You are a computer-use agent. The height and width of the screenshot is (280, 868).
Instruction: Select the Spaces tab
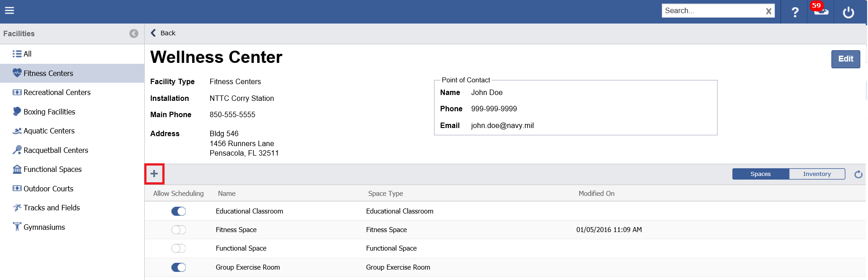(x=760, y=174)
